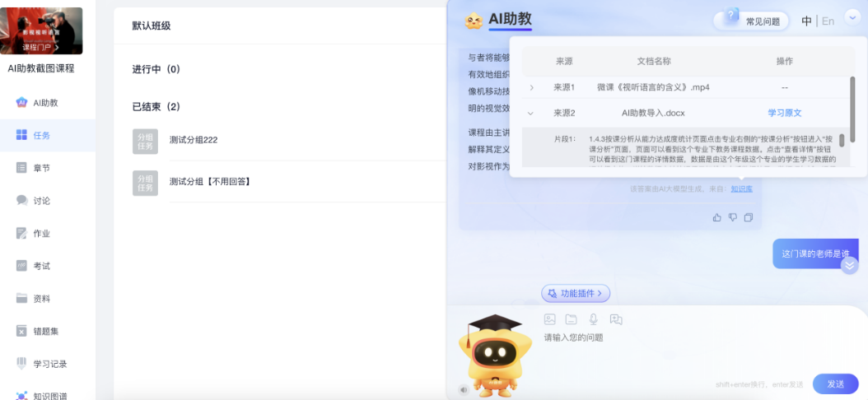This screenshot has height=400, width=868.
Task: Click the image upload icon
Action: click(549, 319)
